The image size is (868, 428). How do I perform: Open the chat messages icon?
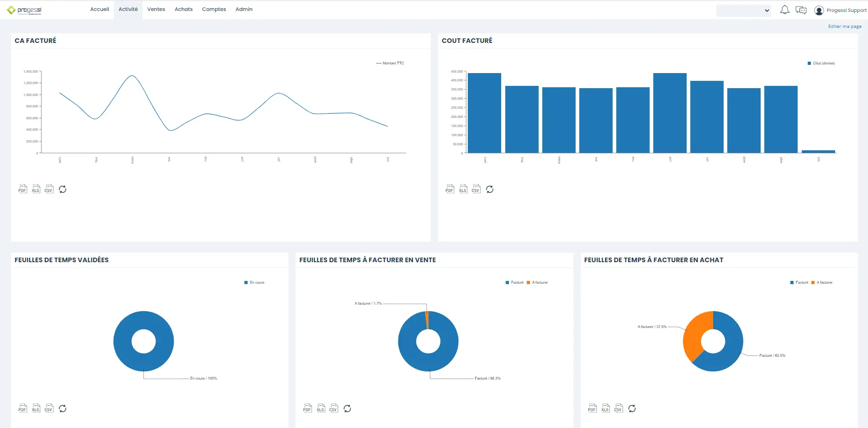coord(801,10)
